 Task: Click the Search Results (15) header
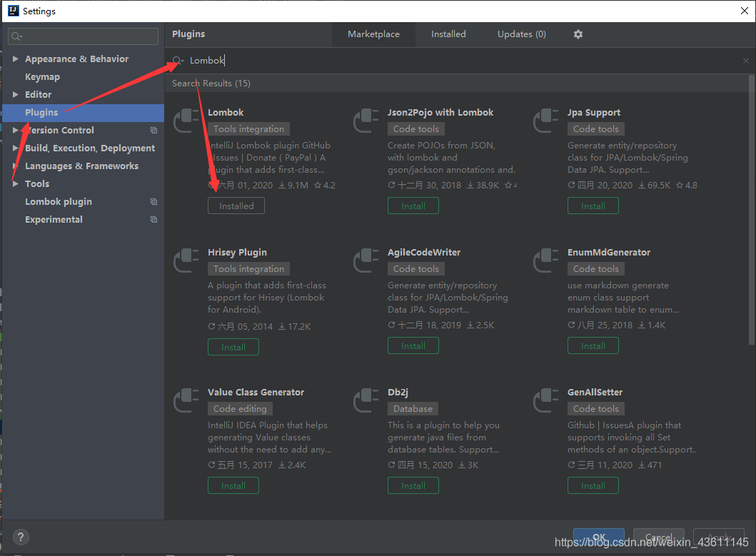tap(211, 84)
